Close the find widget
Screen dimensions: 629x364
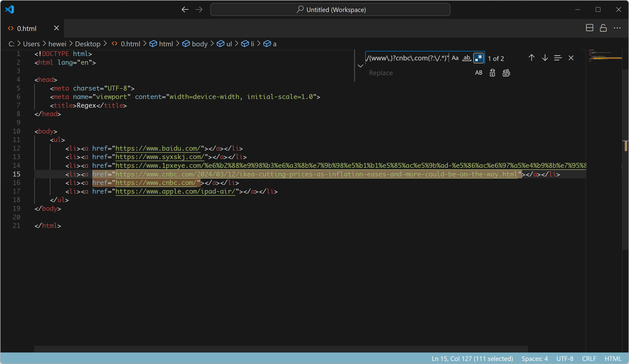tap(571, 58)
